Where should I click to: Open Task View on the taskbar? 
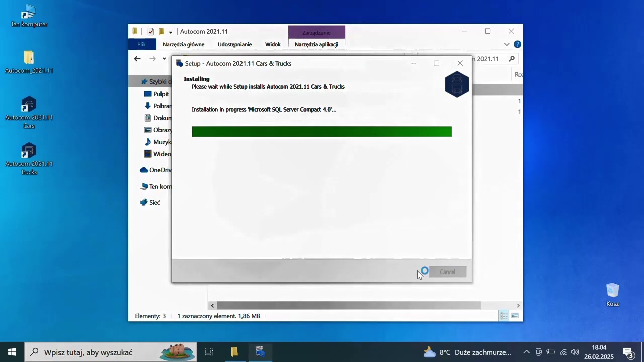point(209,352)
